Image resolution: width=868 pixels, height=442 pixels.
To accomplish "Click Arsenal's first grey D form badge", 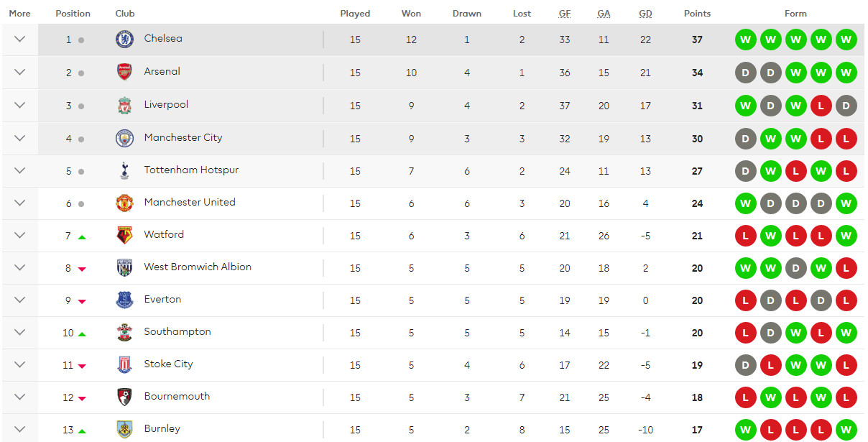I will [746, 73].
